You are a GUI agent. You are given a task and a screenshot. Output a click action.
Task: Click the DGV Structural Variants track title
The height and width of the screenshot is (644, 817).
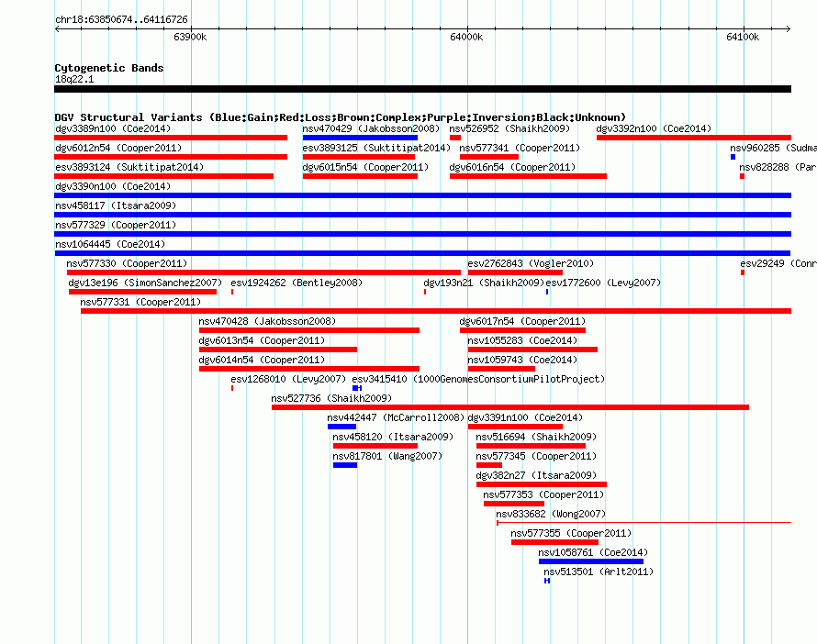(341, 117)
